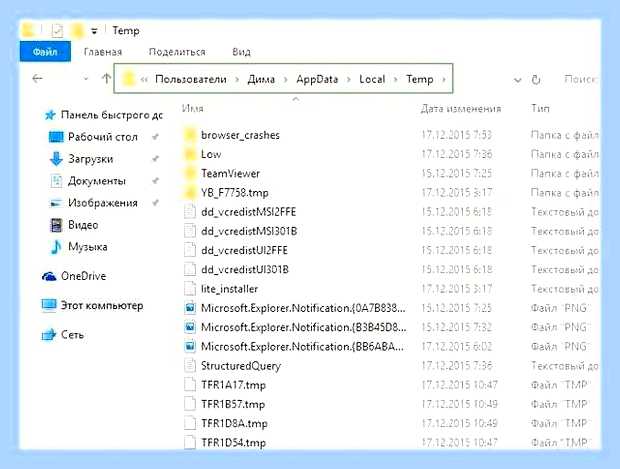
Task: Click Пользователи in the address bar
Action: point(191,79)
